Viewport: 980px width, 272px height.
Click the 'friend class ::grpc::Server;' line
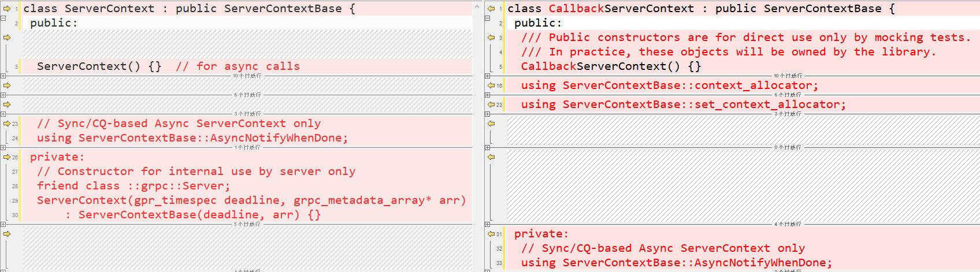(x=133, y=186)
